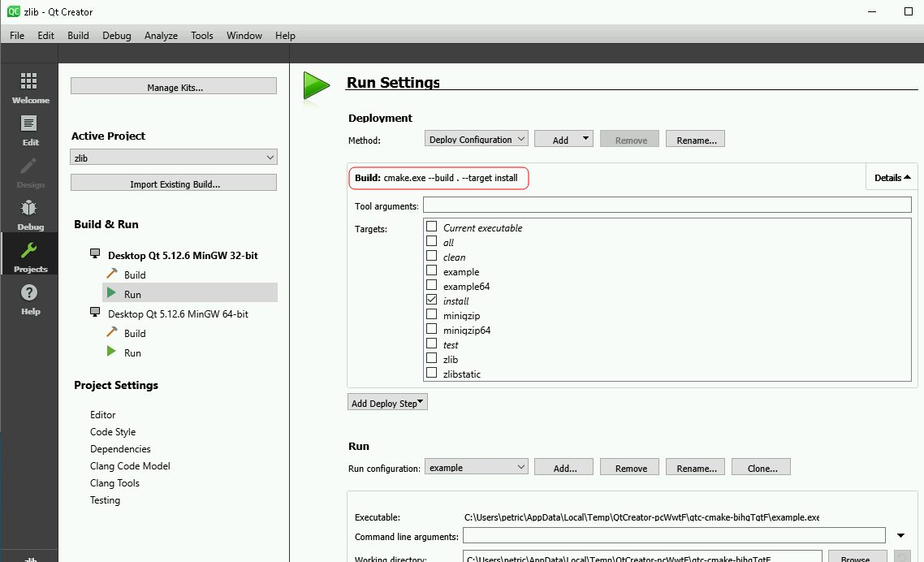
Task: Click Browse for working directory
Action: (x=857, y=557)
